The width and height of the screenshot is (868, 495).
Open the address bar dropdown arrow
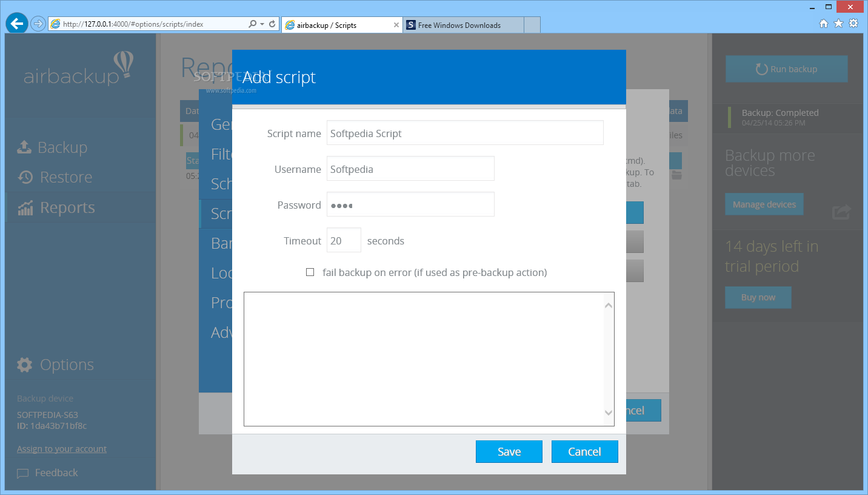262,24
